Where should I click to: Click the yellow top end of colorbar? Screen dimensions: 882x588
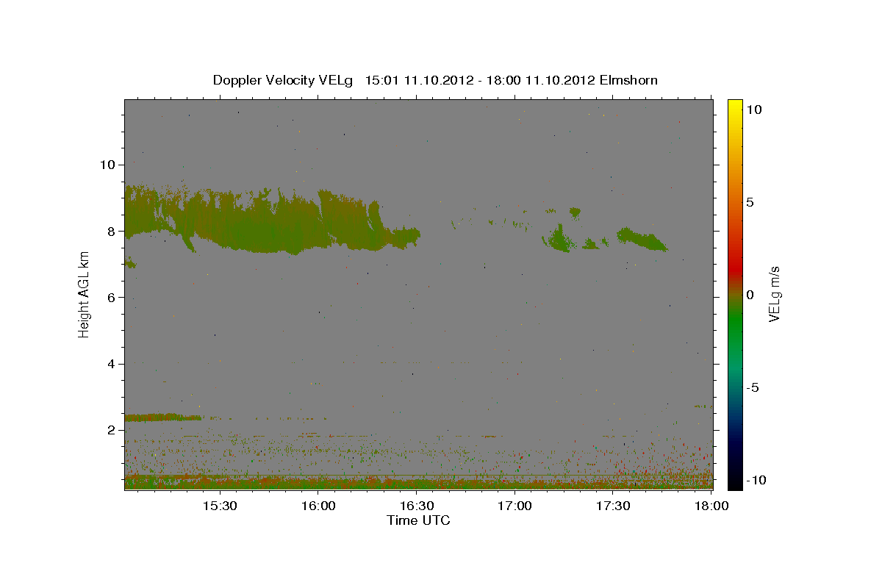coord(734,104)
